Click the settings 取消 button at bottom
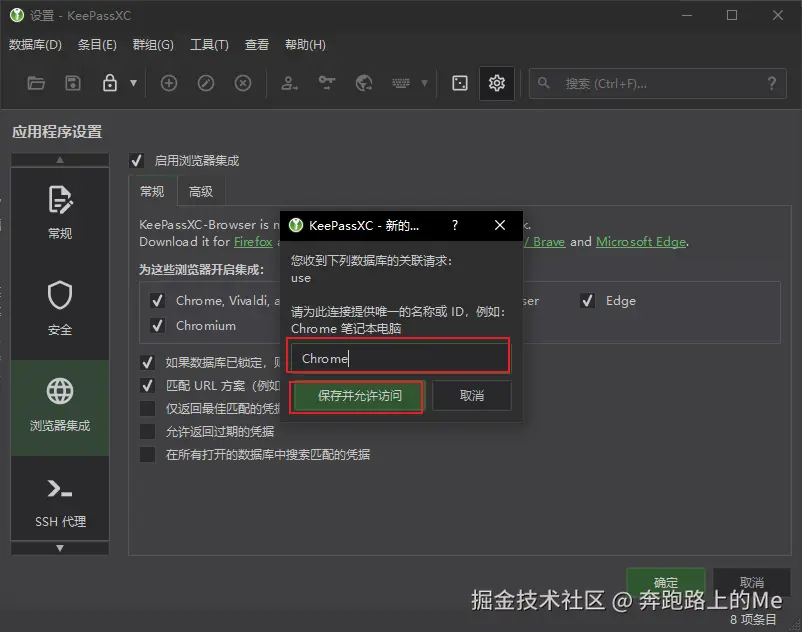The width and height of the screenshot is (802, 632). point(751,582)
